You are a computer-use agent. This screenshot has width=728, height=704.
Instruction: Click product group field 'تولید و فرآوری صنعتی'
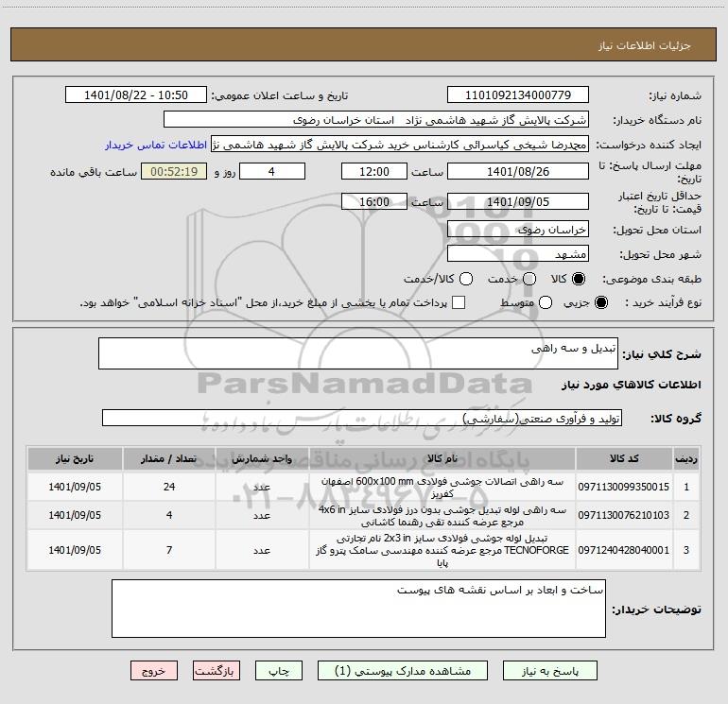point(362,418)
